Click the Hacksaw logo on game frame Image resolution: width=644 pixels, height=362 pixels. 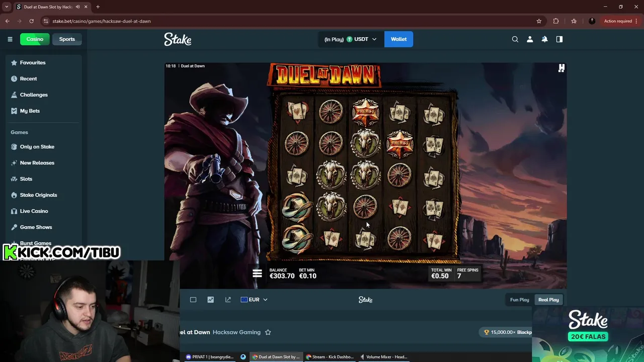(x=561, y=68)
